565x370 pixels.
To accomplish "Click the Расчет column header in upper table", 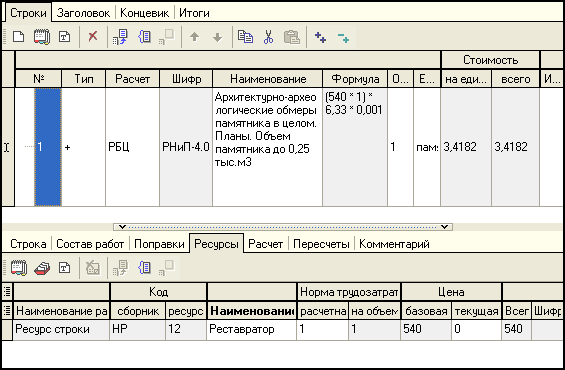I will coord(132,79).
